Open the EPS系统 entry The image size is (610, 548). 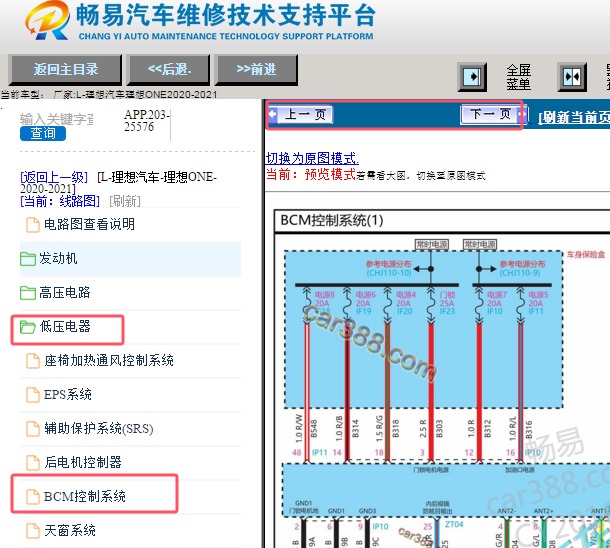[68, 394]
